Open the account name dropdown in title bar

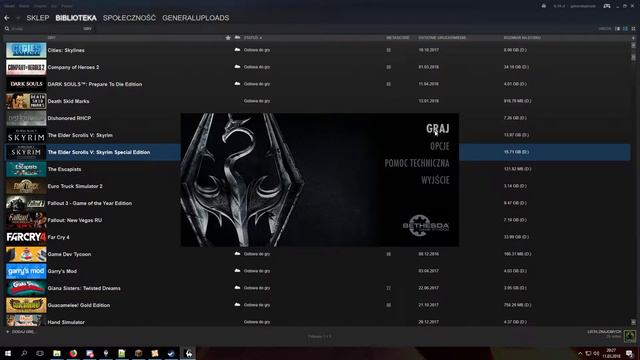(x=583, y=6)
